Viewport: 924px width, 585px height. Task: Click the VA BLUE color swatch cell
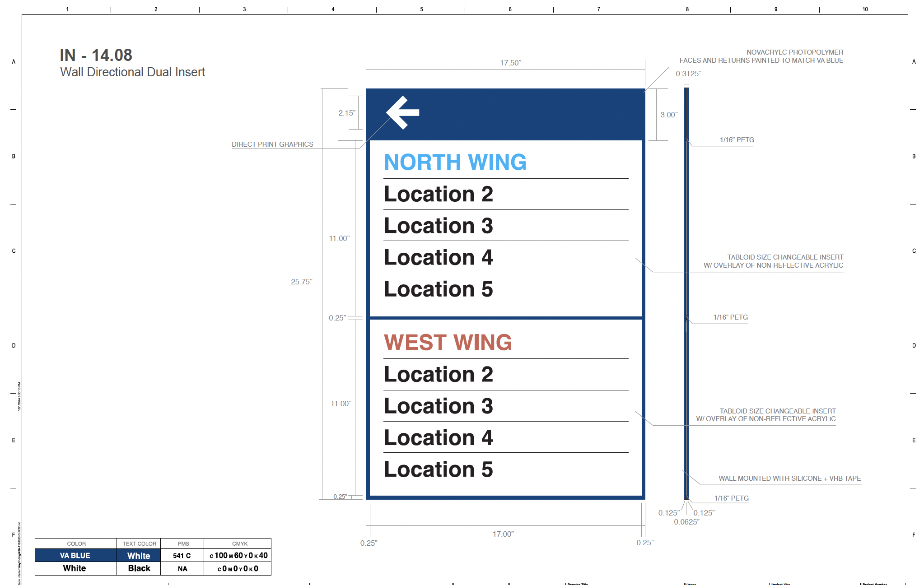(75, 555)
